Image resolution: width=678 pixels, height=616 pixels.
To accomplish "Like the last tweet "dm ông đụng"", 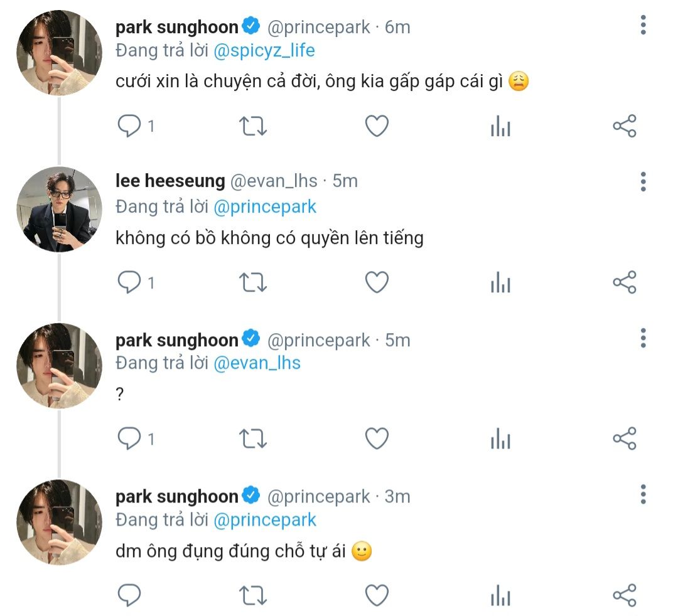I will (x=377, y=595).
